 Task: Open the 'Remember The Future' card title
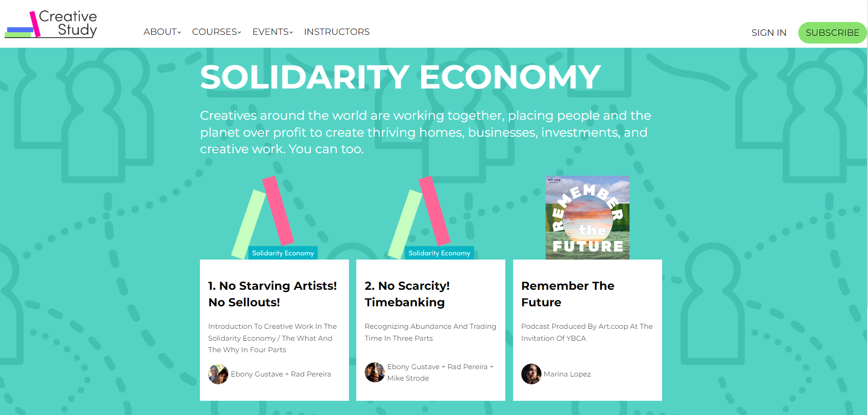coord(567,294)
